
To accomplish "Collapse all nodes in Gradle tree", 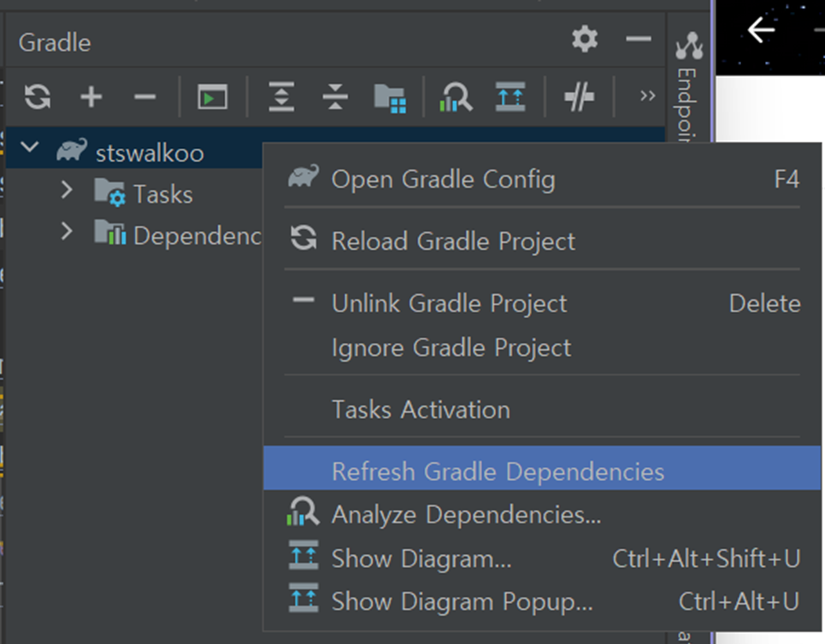I will tap(335, 97).
